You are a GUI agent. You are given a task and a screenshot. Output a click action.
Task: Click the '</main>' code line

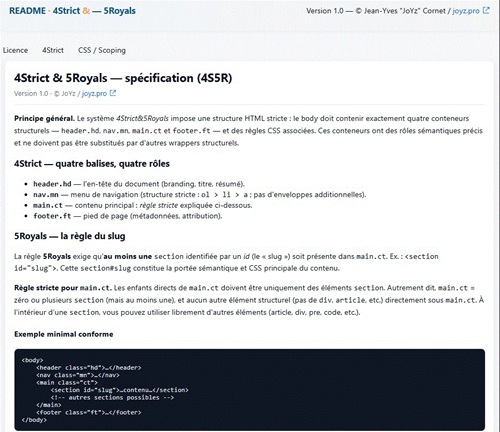coord(49,405)
